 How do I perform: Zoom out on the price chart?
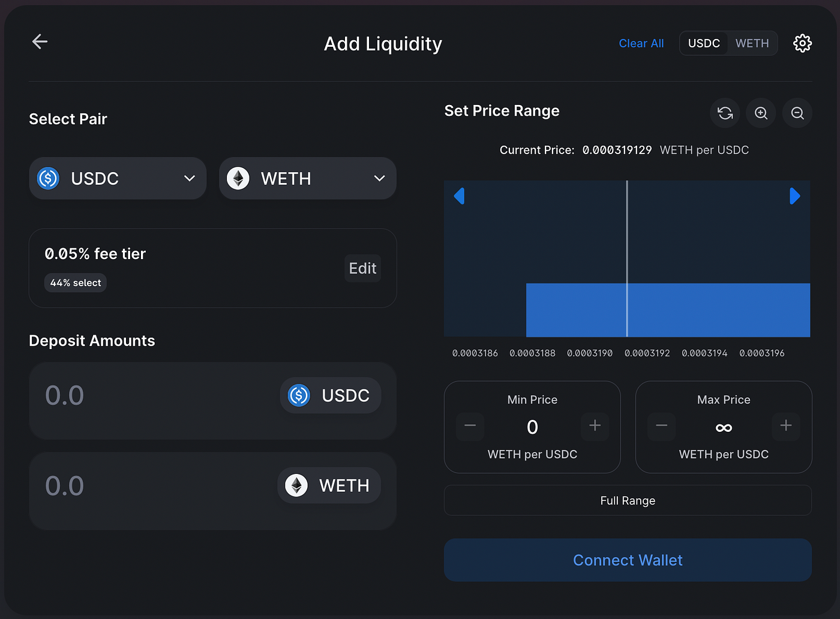pyautogui.click(x=797, y=113)
